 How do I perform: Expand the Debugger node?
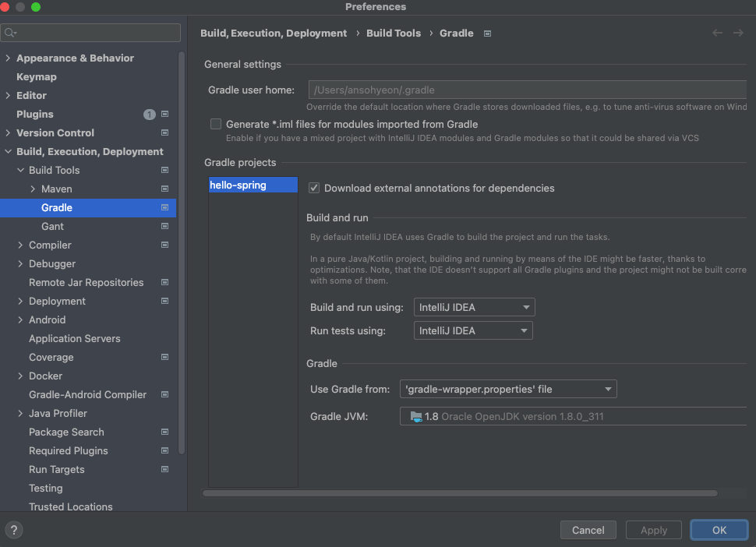(x=20, y=263)
